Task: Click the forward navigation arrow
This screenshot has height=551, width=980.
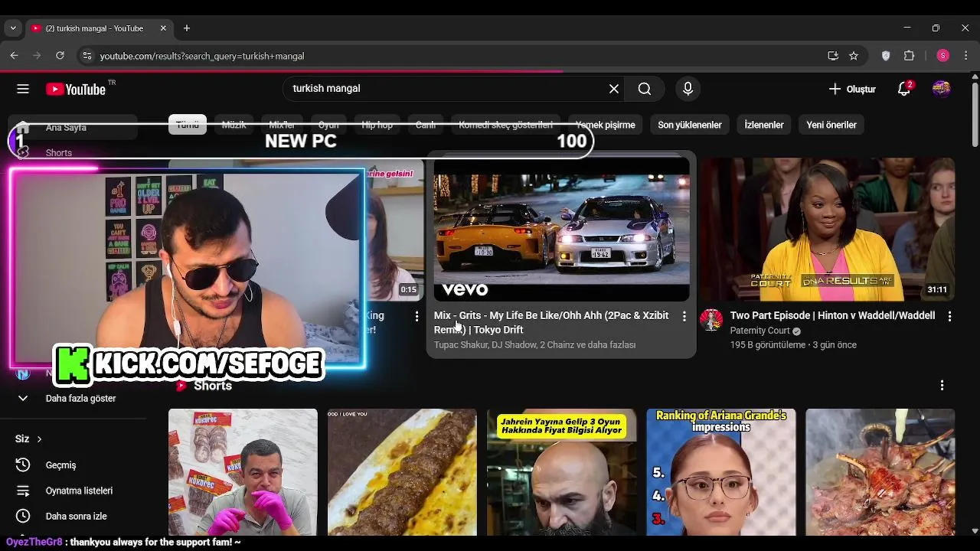Action: (37, 56)
